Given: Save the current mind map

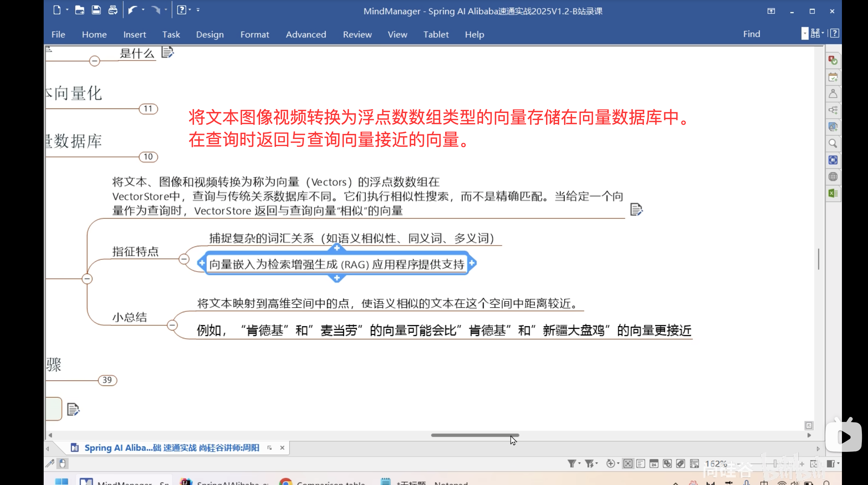Looking at the screenshot, I should (96, 10).
